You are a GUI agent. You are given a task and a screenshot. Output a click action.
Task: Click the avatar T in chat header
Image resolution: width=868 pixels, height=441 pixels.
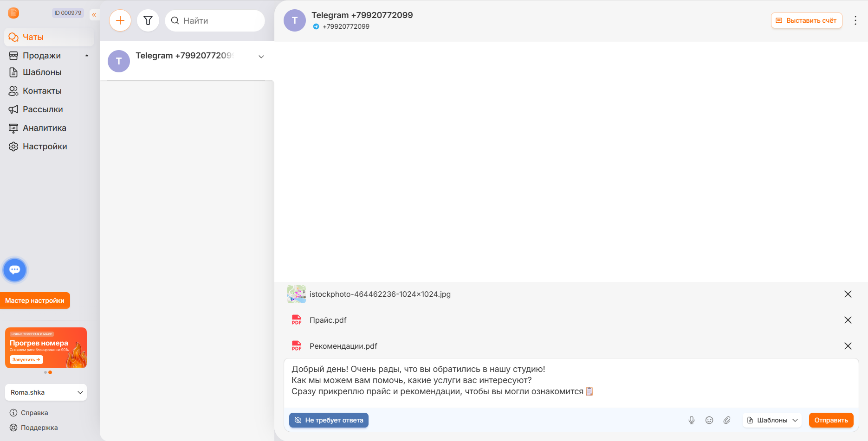pos(295,20)
